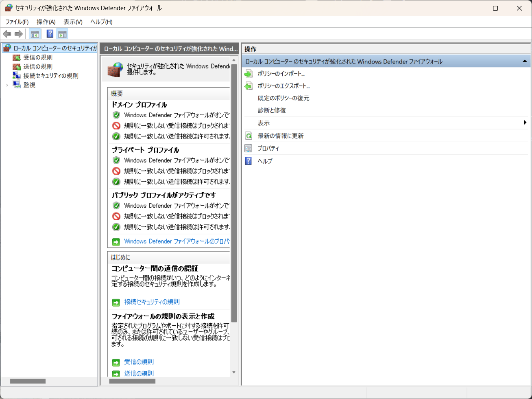Click green arrow icon beside firewall properties link
The height and width of the screenshot is (399, 532).
116,242
